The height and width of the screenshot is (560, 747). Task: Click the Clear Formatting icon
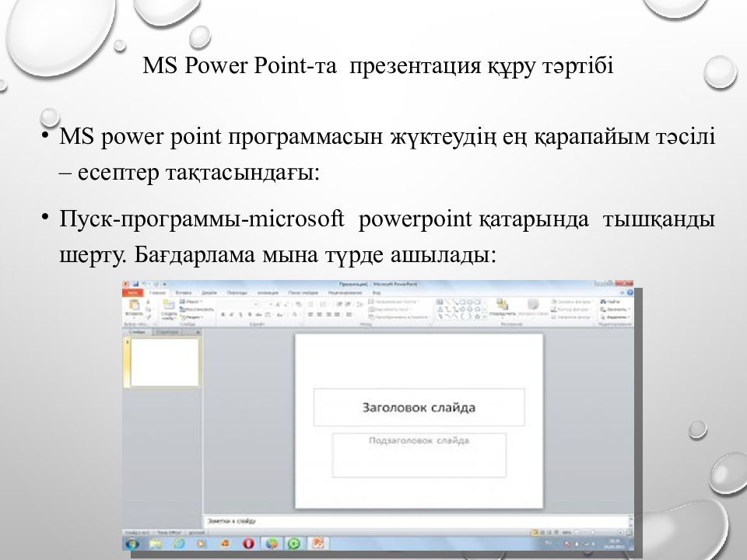(x=298, y=305)
